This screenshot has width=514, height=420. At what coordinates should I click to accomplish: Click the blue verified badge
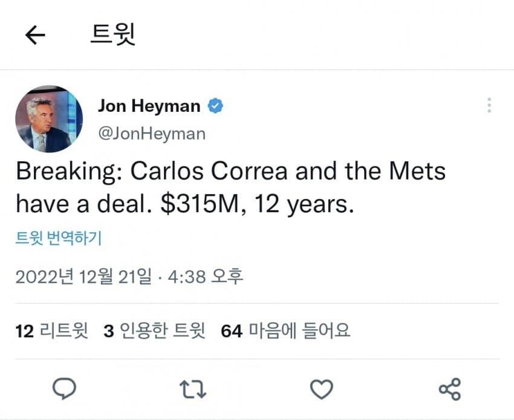[x=216, y=106]
